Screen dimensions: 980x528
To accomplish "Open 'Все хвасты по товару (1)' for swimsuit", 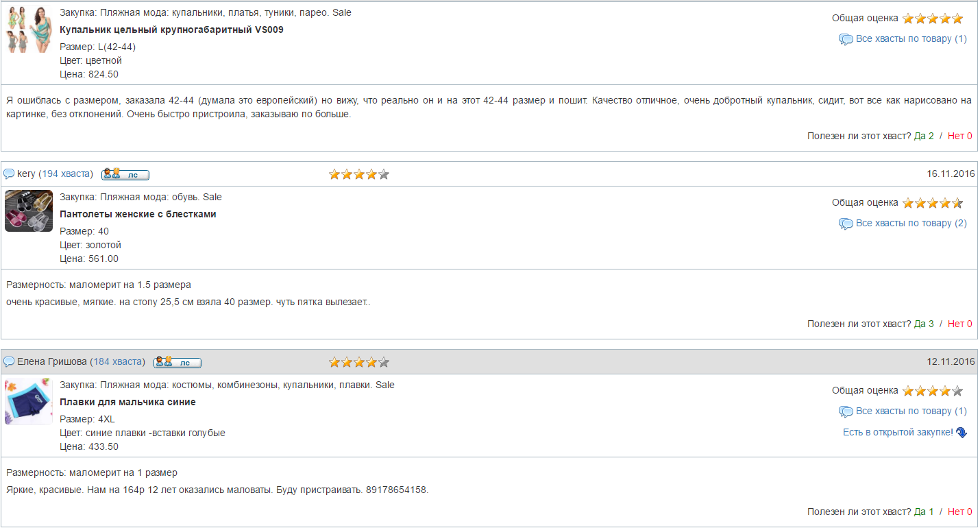I will point(911,38).
